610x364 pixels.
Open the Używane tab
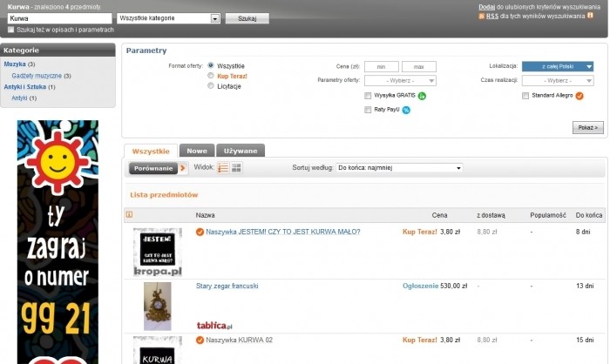click(240, 151)
